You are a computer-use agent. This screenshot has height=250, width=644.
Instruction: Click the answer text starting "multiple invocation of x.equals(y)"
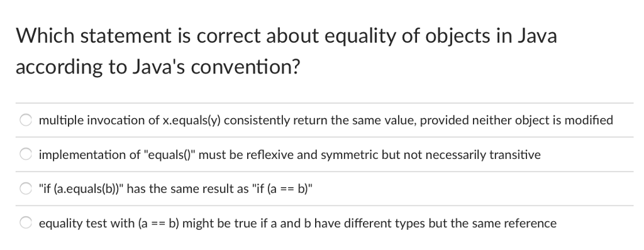(x=326, y=120)
